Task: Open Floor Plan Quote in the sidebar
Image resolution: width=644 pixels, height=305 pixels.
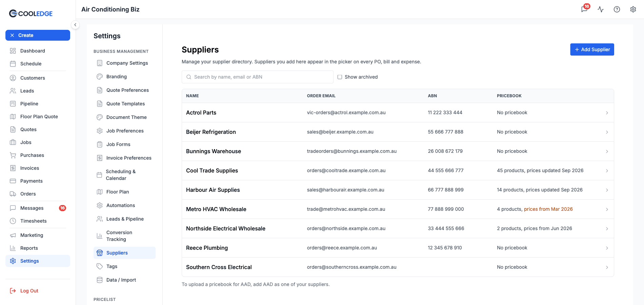Action: tap(38, 117)
